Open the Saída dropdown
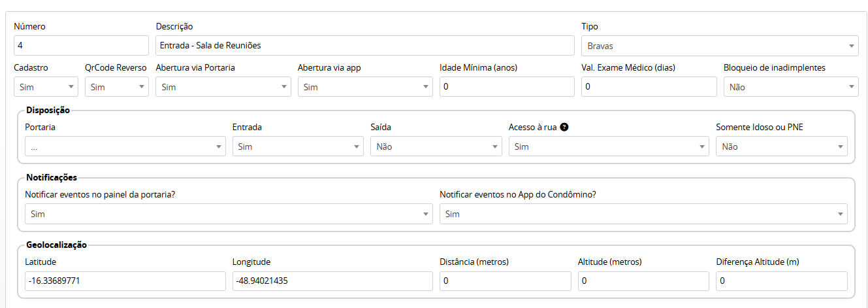The height and width of the screenshot is (308, 868). coord(436,146)
